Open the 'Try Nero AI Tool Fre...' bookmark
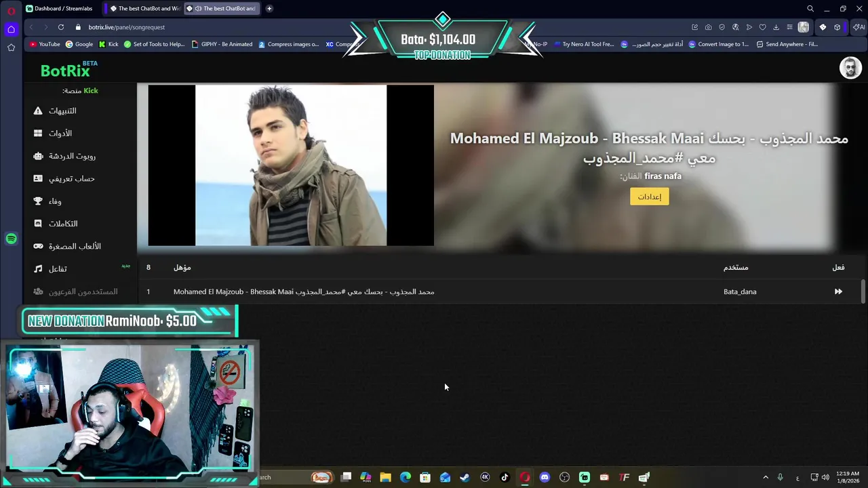Viewport: 868px width, 488px height. [x=583, y=44]
